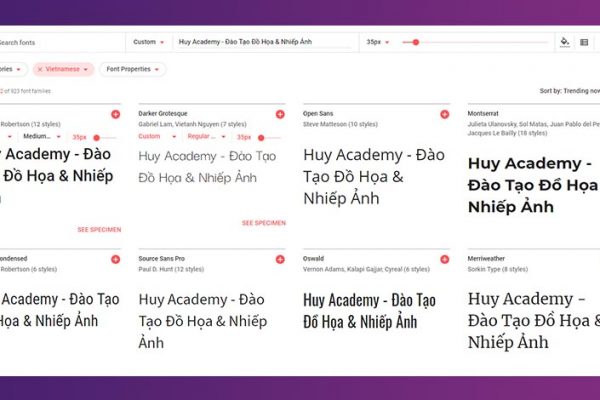Image resolution: width=600 pixels, height=400 pixels.
Task: Click the Search fonts input field
Action: pyautogui.click(x=61, y=42)
